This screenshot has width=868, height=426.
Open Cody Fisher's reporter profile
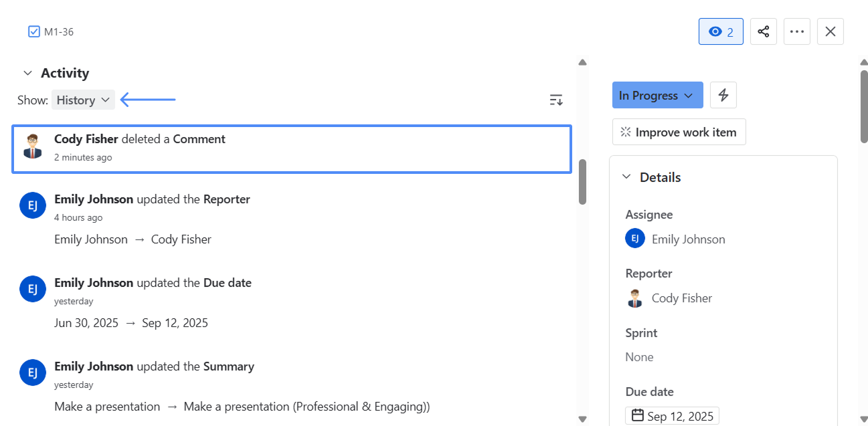click(681, 298)
